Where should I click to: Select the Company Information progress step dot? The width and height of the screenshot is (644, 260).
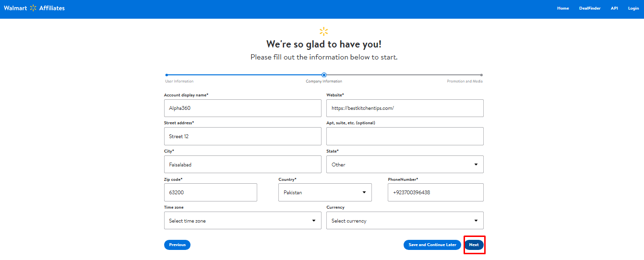click(324, 75)
